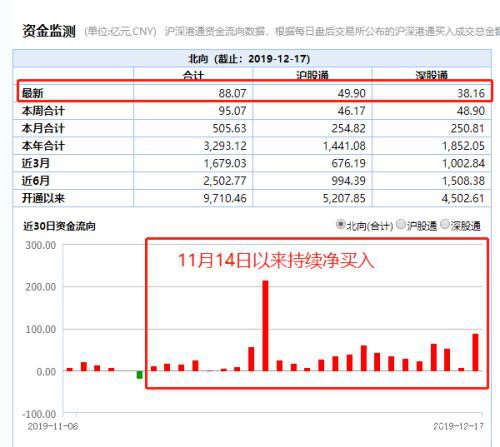Viewport: 500px width, 447px height.
Task: Click the 开通以来 row label
Action: tap(43, 198)
